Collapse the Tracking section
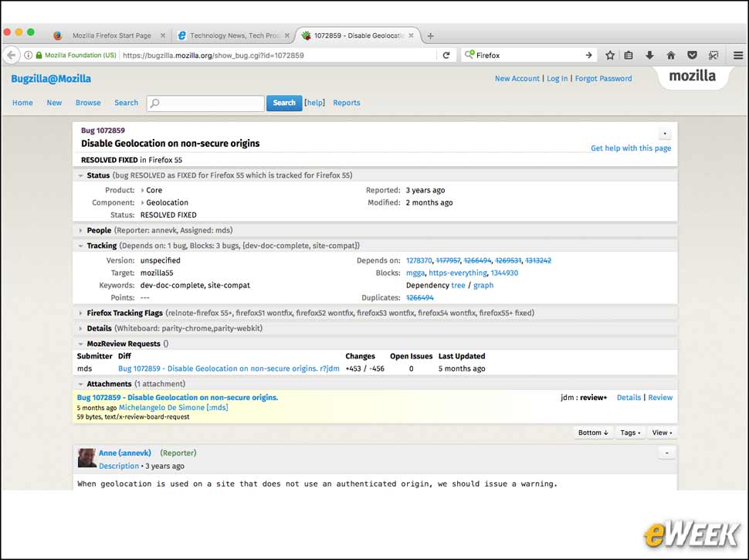Screen dimensions: 749x560 pyautogui.click(x=81, y=246)
